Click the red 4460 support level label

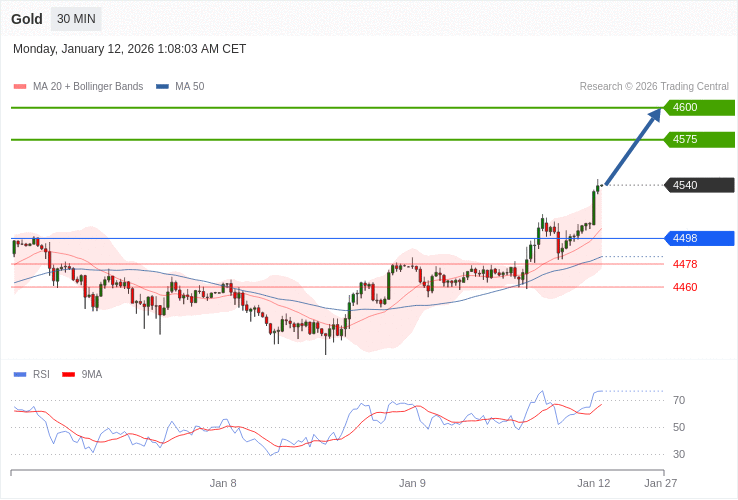[x=685, y=287]
